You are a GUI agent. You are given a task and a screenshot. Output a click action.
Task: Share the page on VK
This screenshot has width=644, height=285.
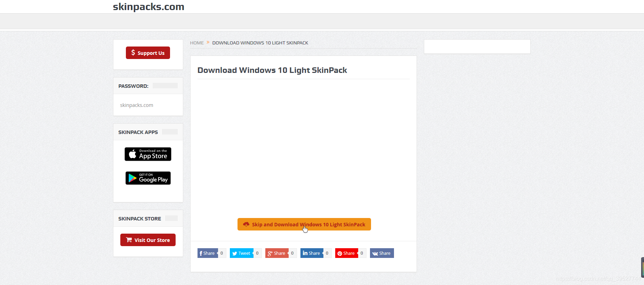coord(382,253)
